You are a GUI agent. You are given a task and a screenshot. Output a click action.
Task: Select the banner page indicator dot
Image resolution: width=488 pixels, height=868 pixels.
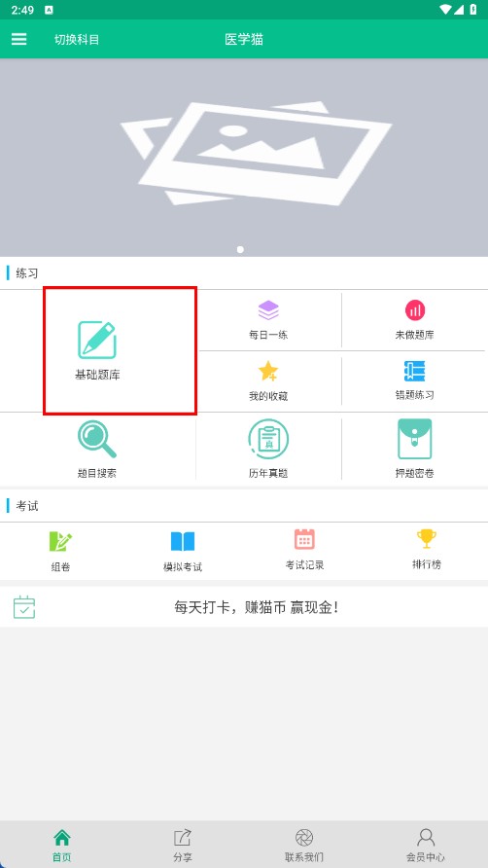240,250
